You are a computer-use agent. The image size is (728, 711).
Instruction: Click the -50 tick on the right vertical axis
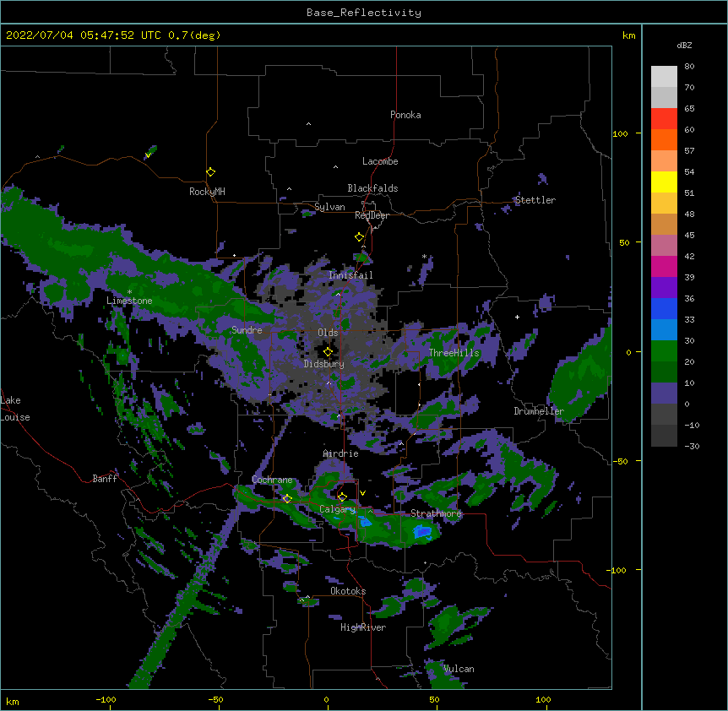point(620,461)
